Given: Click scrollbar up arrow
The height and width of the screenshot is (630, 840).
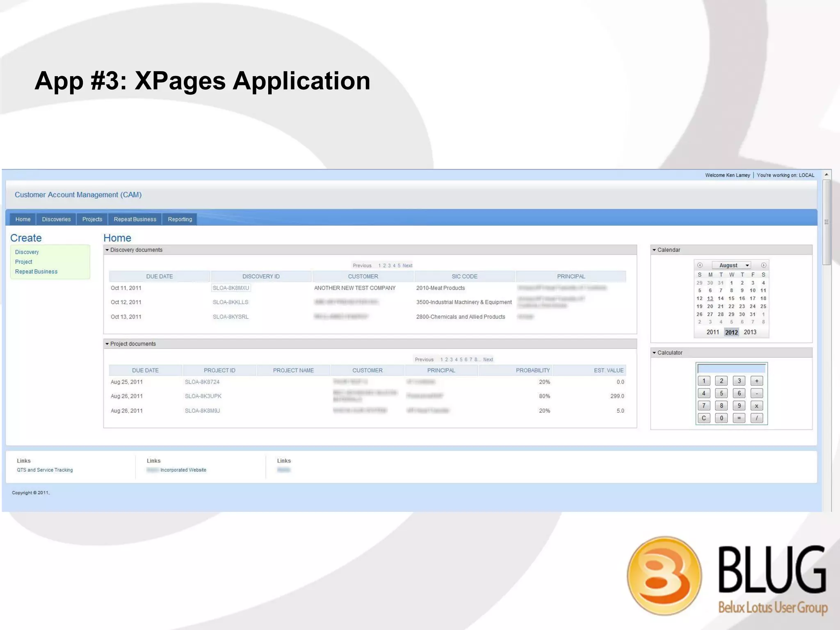Looking at the screenshot, I should tap(826, 175).
